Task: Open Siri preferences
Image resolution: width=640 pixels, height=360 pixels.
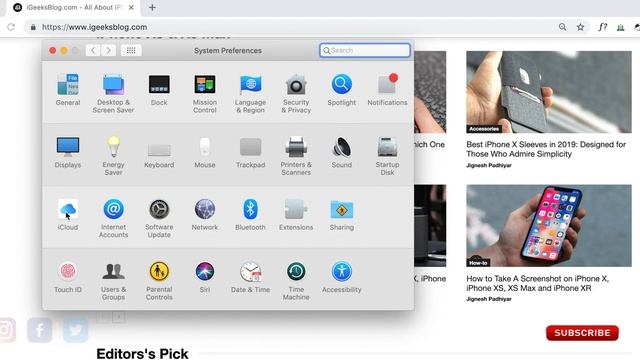Action: click(x=204, y=278)
